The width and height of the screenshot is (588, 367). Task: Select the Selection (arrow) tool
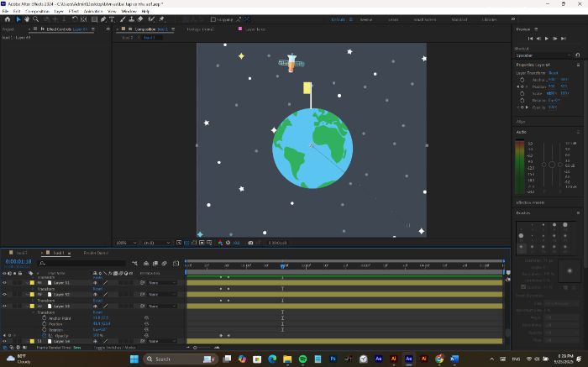18,19
